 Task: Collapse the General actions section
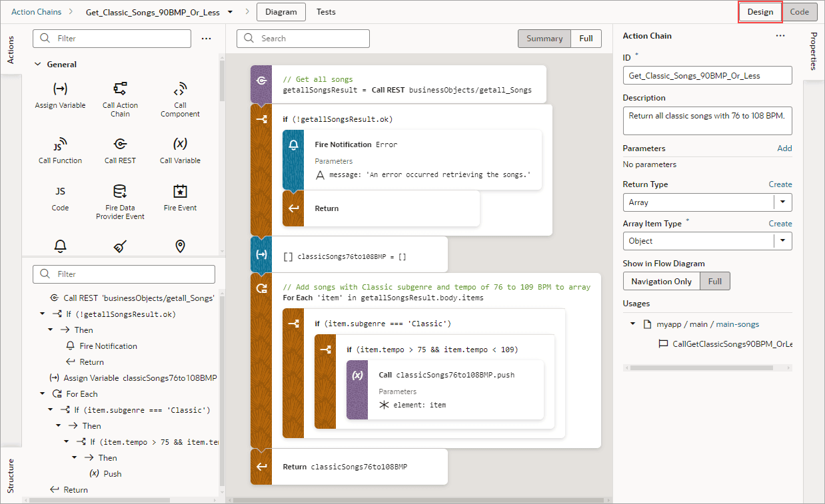[37, 65]
